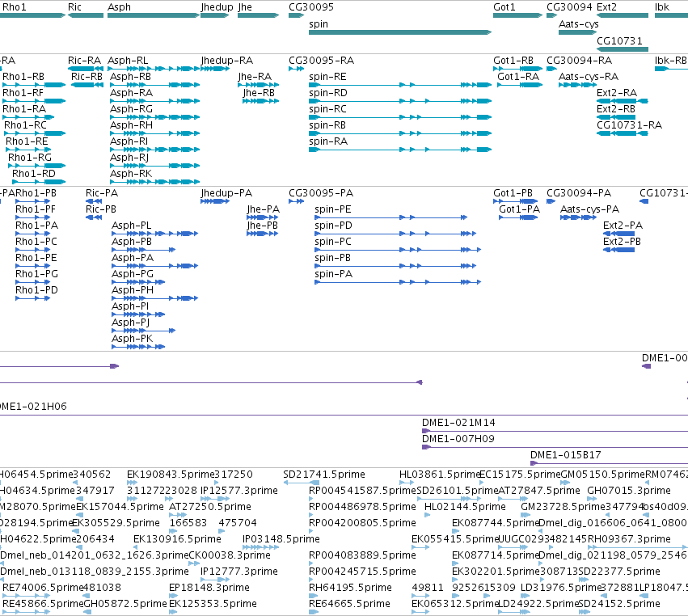Click the Rho1 gene label
This screenshot has height=616, width=688.
[x=15, y=7]
